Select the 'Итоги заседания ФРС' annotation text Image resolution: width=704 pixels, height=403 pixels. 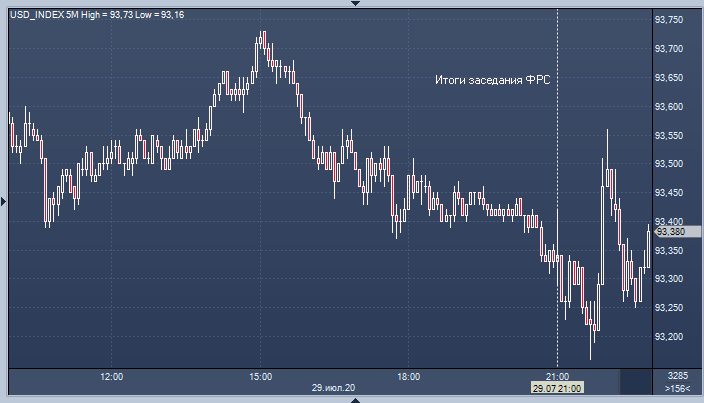[493, 80]
